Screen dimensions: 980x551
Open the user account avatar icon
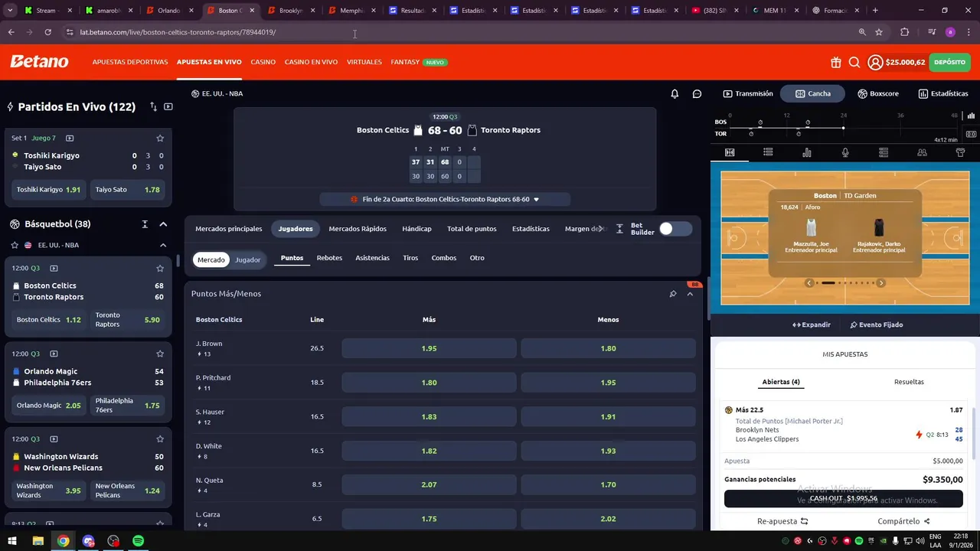pos(875,62)
